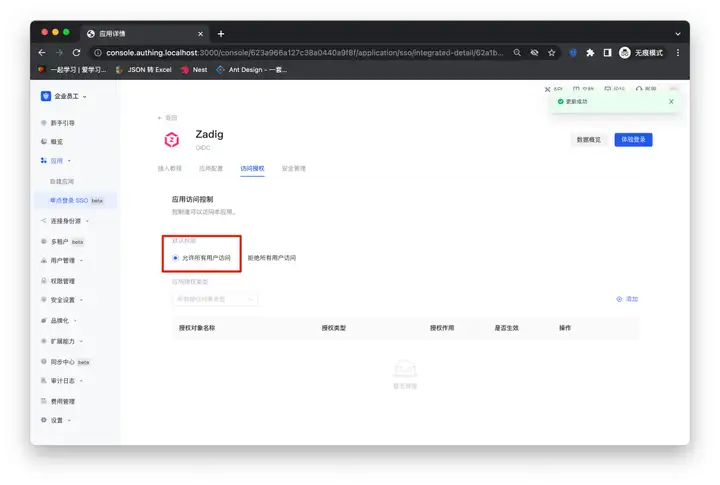Click the browser forward arrow
The height and width of the screenshot is (485, 720).
coord(59,53)
